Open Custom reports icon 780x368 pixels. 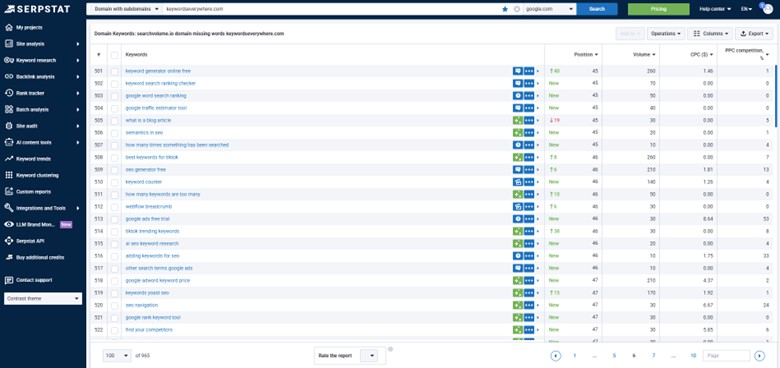8,191
